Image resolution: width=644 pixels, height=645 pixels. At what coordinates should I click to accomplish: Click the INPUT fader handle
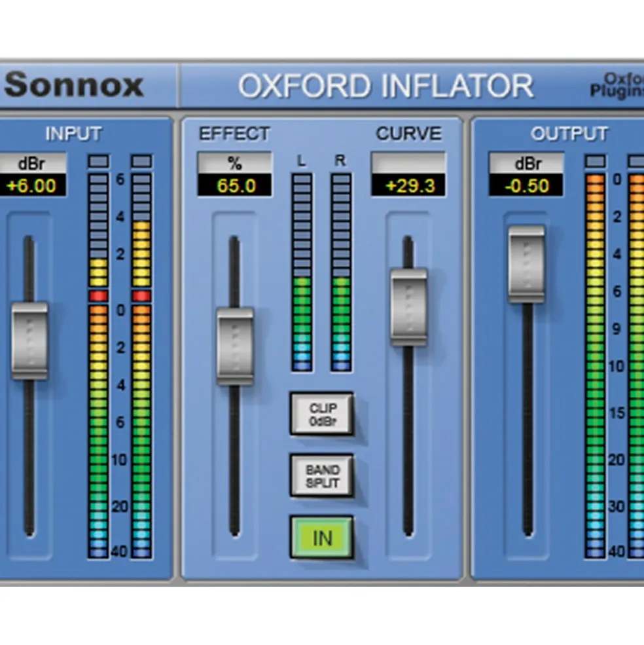click(29, 341)
